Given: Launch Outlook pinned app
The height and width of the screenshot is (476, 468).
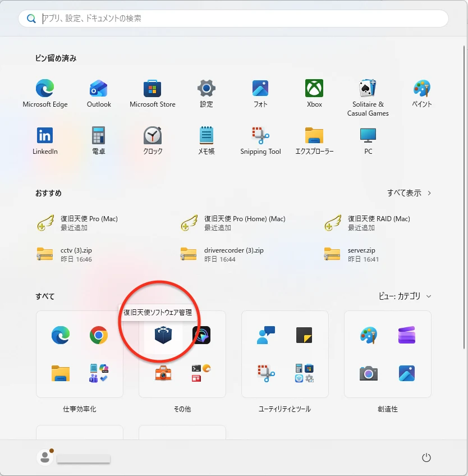Looking at the screenshot, I should [99, 94].
